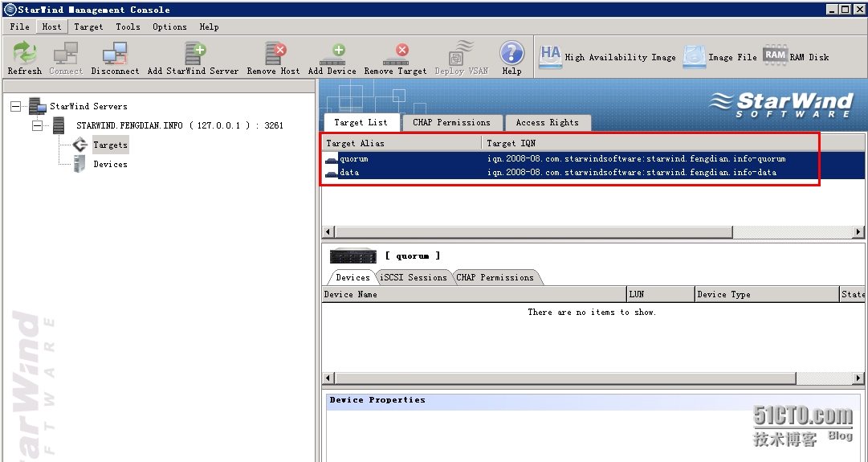The height and width of the screenshot is (462, 868).
Task: Click the LUN column header
Action: tap(661, 294)
